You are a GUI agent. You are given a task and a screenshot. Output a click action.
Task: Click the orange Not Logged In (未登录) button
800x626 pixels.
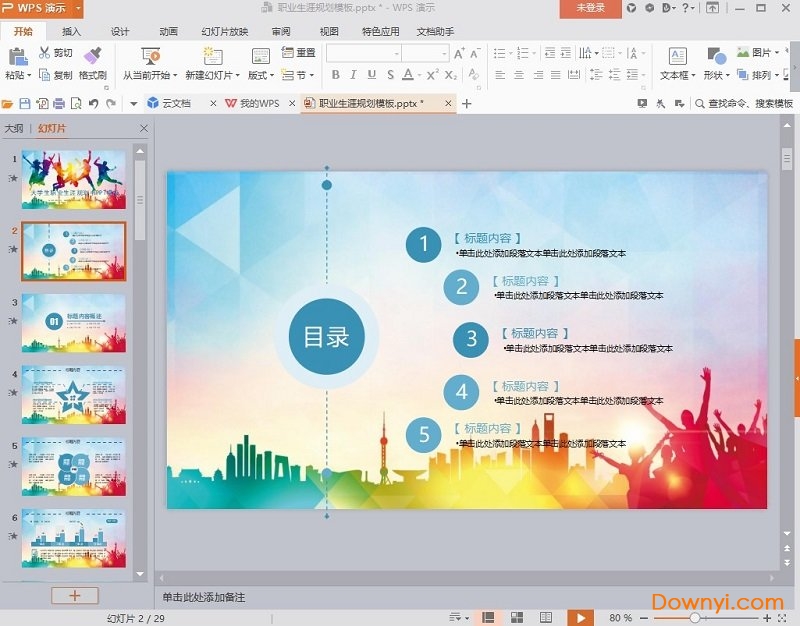click(x=591, y=8)
